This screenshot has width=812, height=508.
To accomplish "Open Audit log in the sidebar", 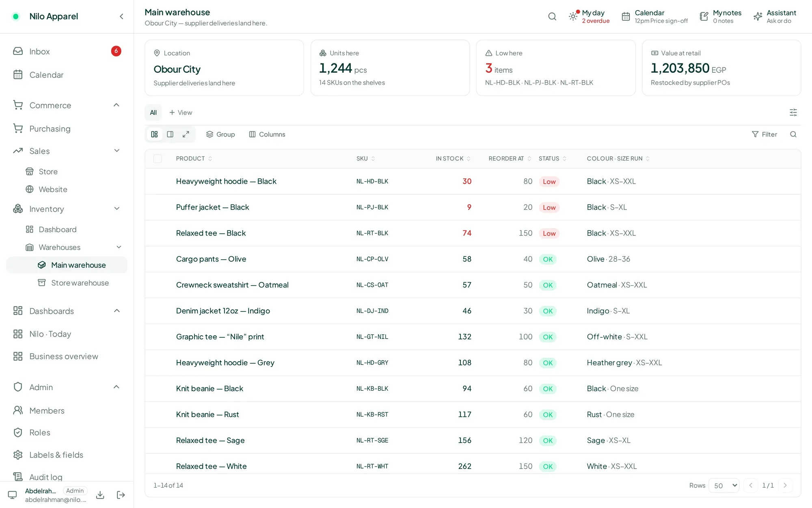I will [x=67, y=476].
